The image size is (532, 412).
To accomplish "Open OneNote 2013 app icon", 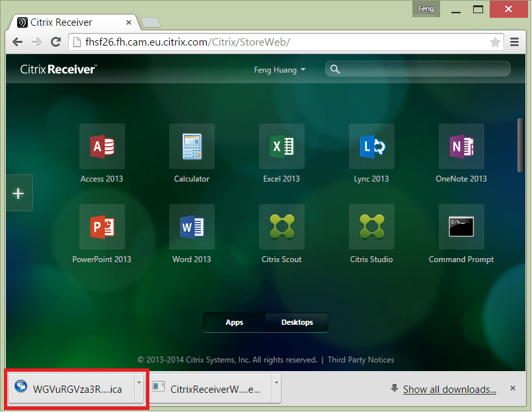I will (x=461, y=146).
